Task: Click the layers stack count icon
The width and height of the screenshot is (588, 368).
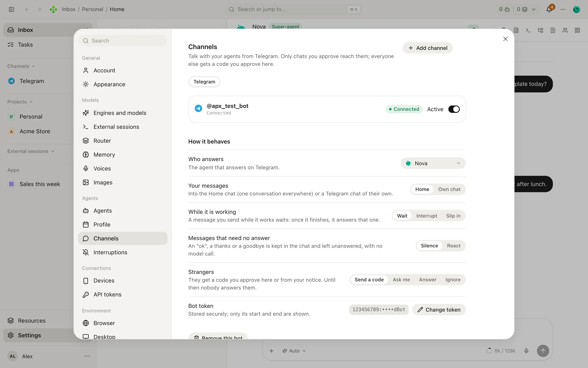Action: point(525,9)
